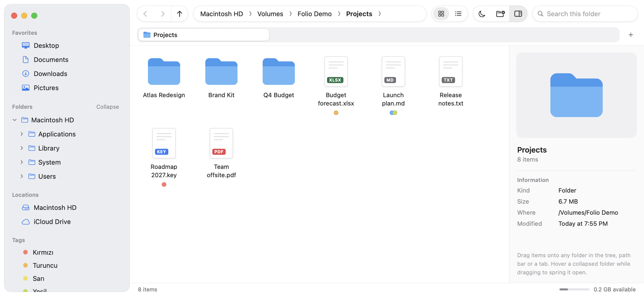The image size is (644, 296).
Task: Expand the Library folder in the tree
Action: [x=22, y=148]
